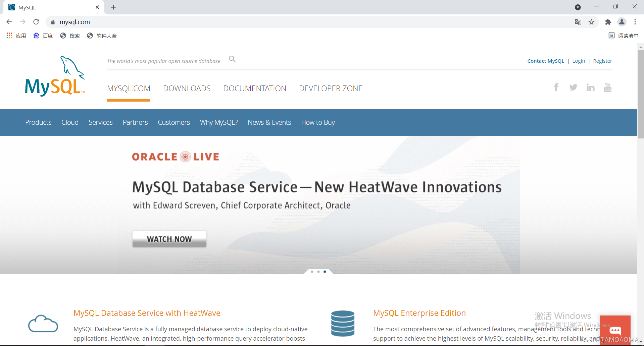This screenshot has height=346, width=644.
Task: Click the scrollbar up arrow
Action: tap(641, 47)
